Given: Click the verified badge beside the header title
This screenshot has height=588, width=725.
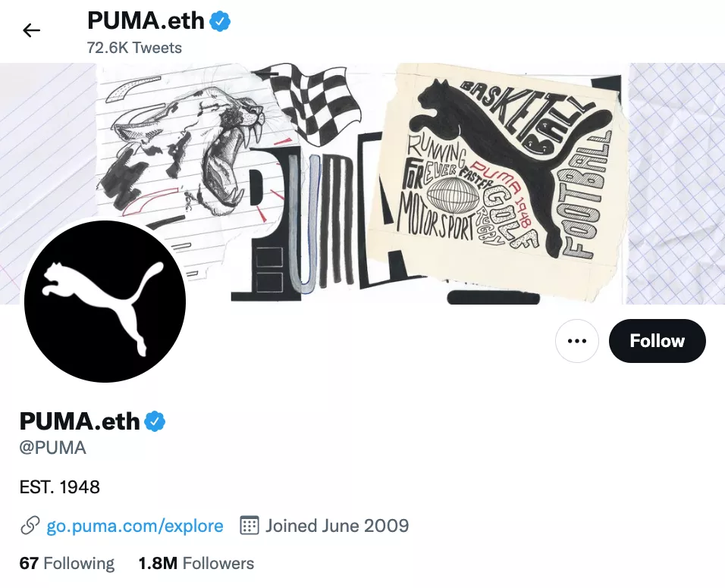Looking at the screenshot, I should coord(221,21).
